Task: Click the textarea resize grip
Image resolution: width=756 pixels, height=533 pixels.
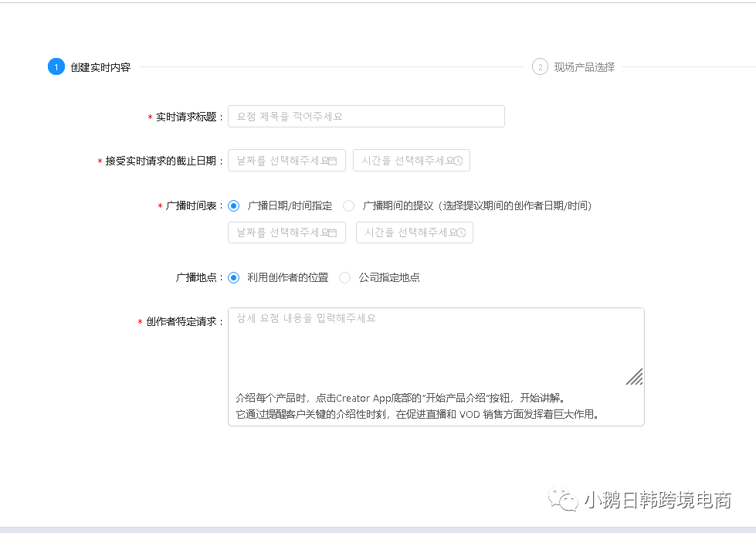Action: [635, 377]
